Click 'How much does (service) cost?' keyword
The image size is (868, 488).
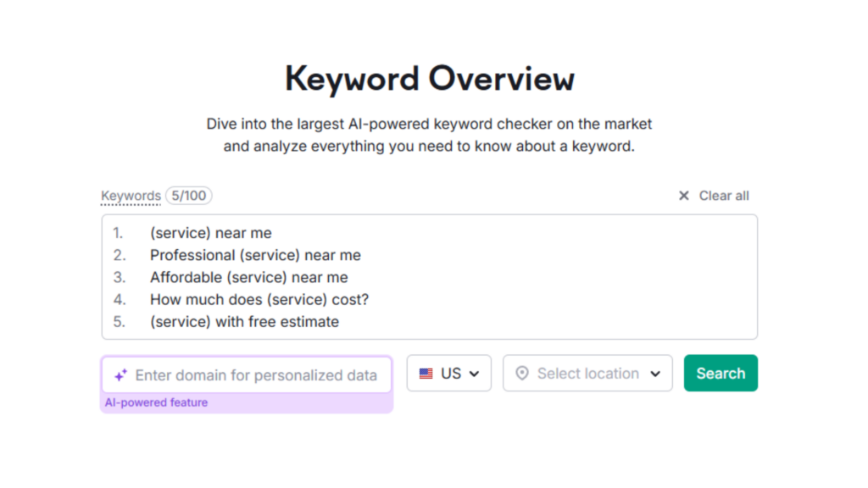click(259, 299)
